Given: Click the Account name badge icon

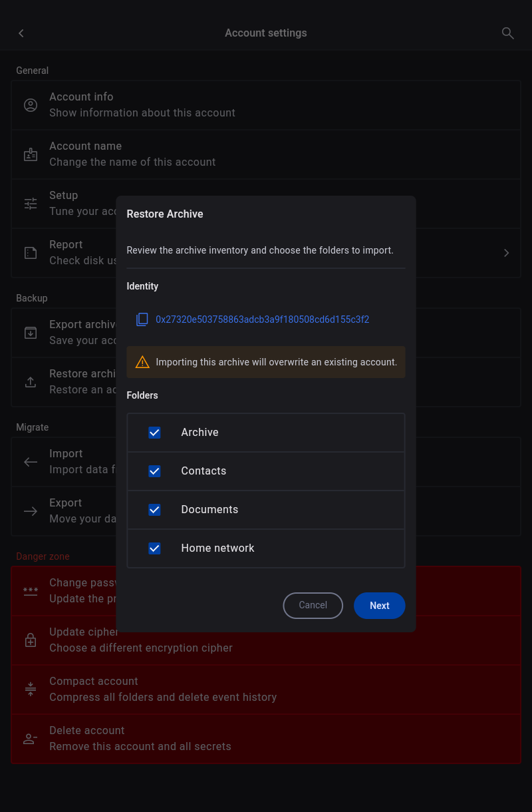Looking at the screenshot, I should pos(31,154).
